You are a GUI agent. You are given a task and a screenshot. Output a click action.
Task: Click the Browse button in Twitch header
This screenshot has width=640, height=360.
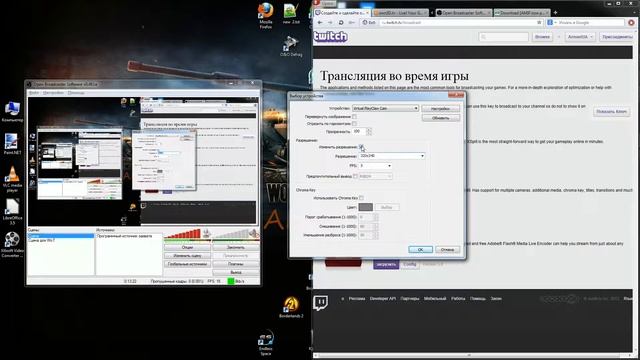point(542,37)
